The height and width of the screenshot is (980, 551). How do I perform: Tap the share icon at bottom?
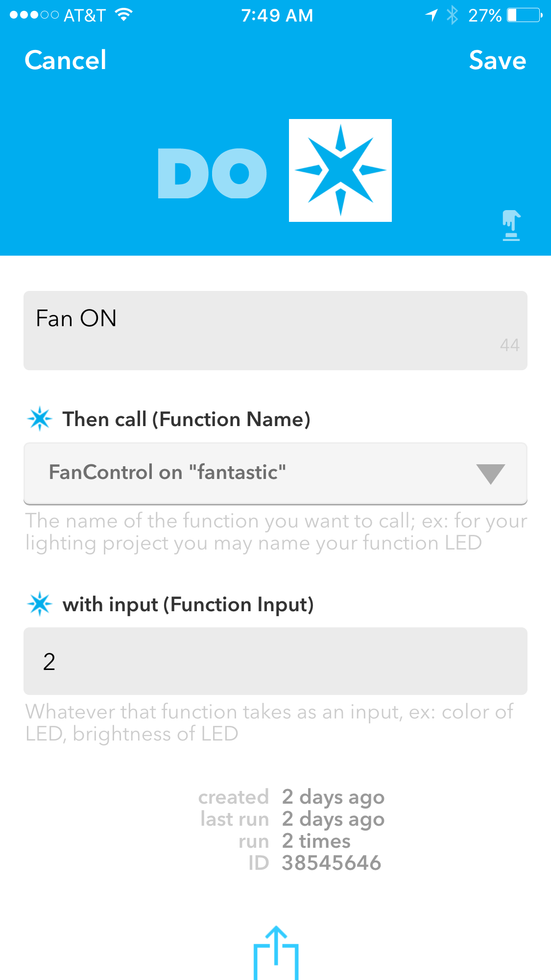click(276, 953)
